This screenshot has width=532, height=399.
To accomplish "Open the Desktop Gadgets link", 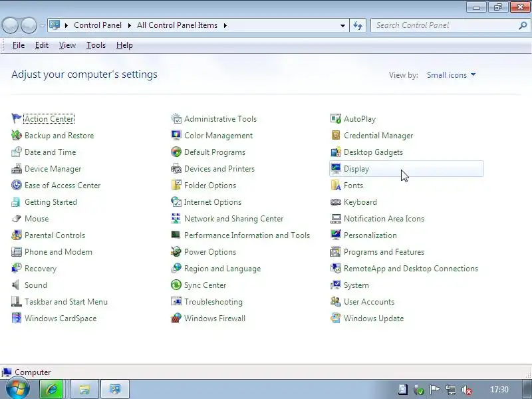I will click(373, 152).
